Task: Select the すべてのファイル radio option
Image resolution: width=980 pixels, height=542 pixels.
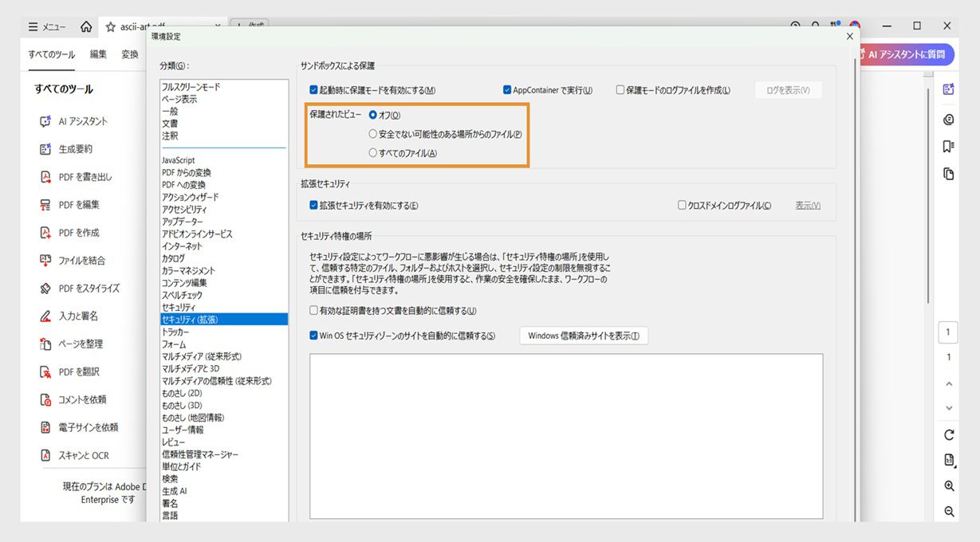Action: coord(372,153)
